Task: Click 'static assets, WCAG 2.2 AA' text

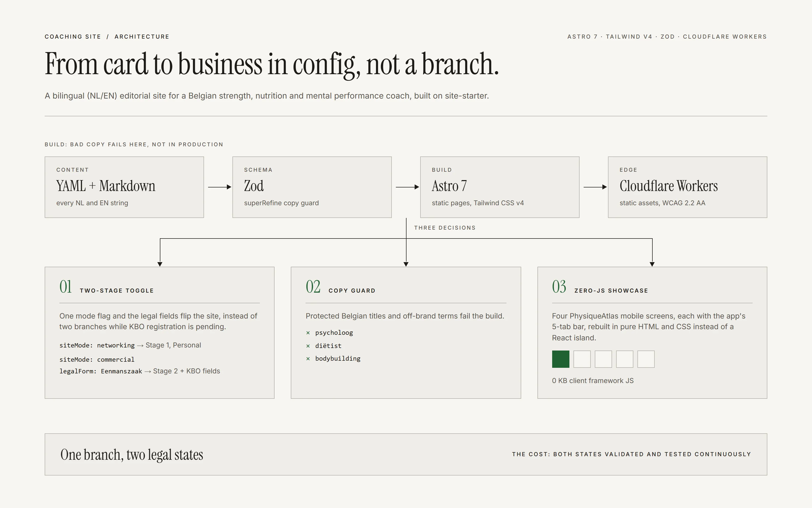Action: (x=662, y=203)
